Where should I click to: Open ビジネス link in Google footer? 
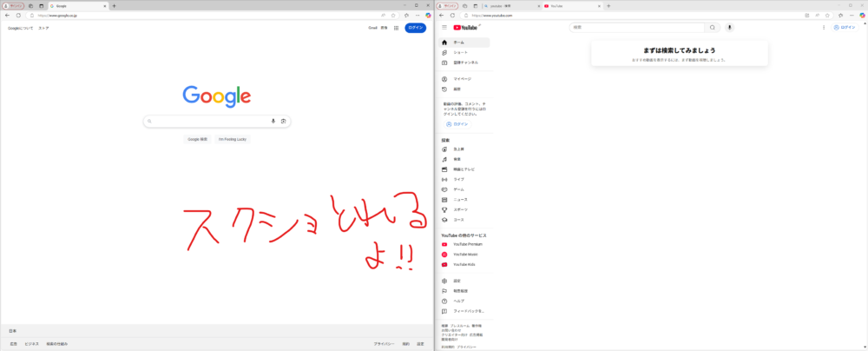(31, 344)
